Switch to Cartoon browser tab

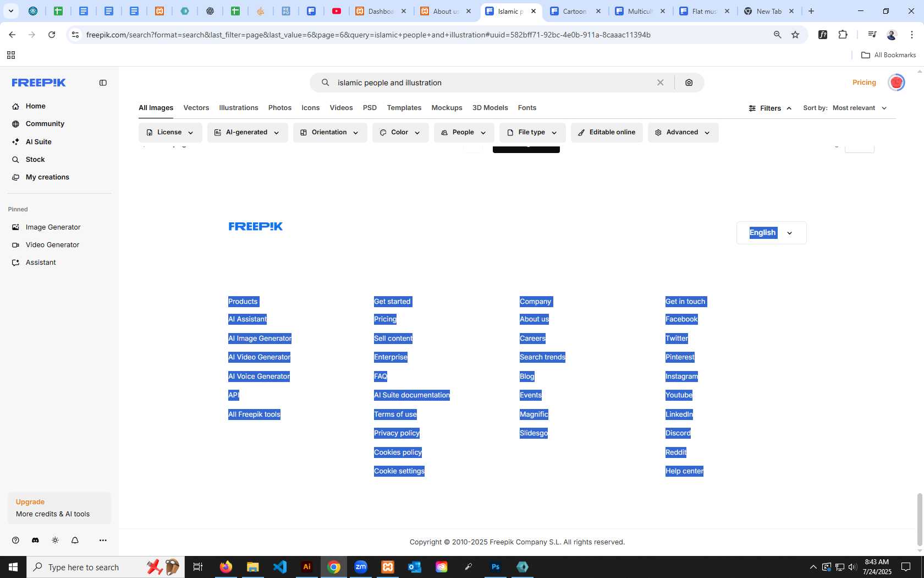(575, 11)
